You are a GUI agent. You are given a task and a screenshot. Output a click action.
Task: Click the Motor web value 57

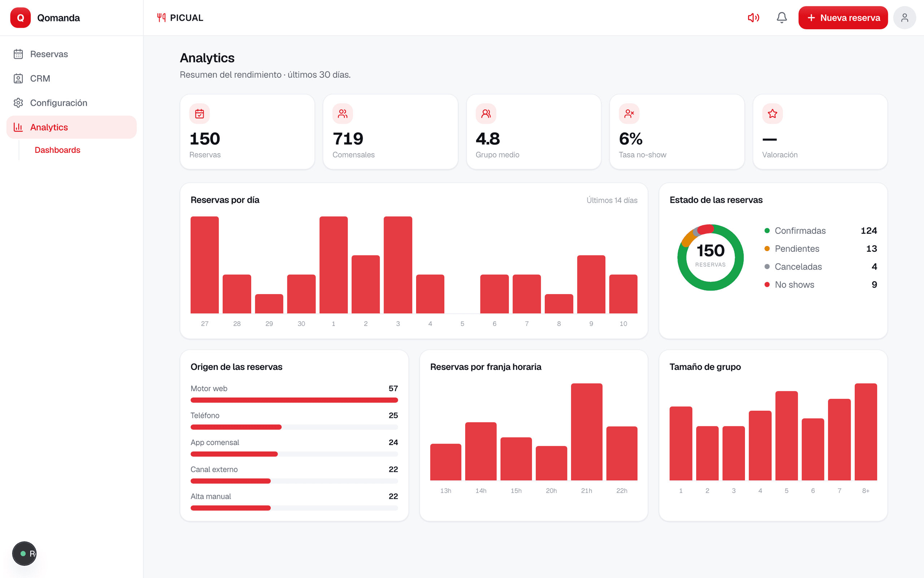click(393, 388)
